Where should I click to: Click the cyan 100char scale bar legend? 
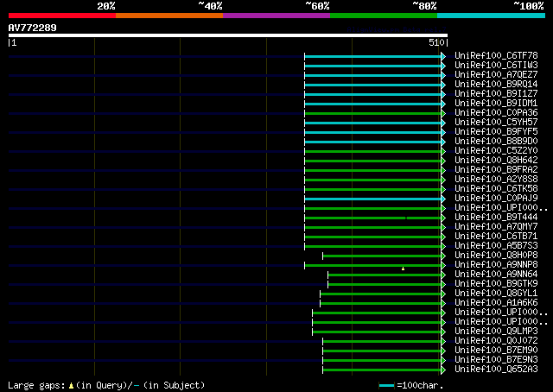[x=386, y=386]
